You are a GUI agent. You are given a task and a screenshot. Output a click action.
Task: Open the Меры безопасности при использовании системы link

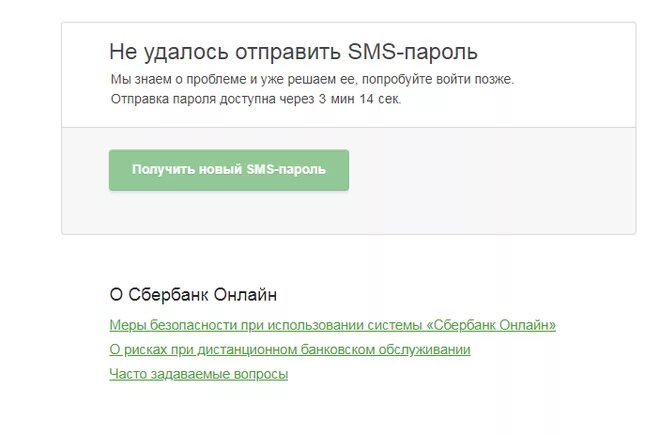coord(332,325)
